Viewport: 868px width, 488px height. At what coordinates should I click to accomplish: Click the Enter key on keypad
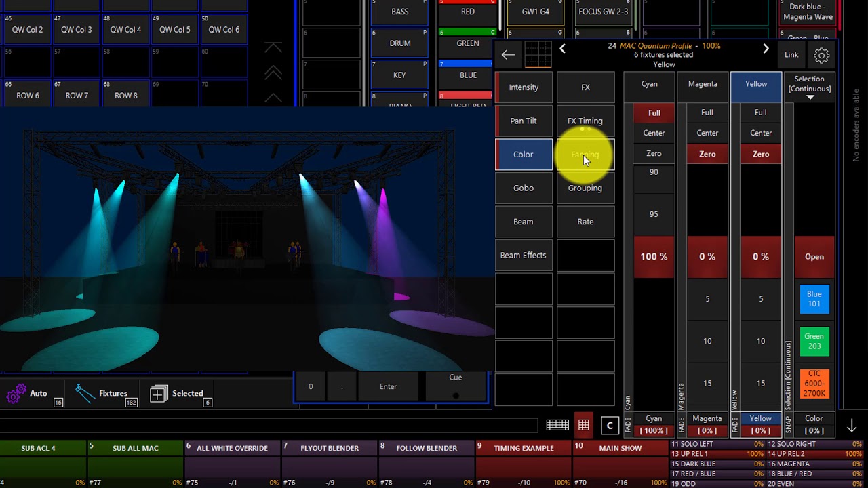click(388, 386)
